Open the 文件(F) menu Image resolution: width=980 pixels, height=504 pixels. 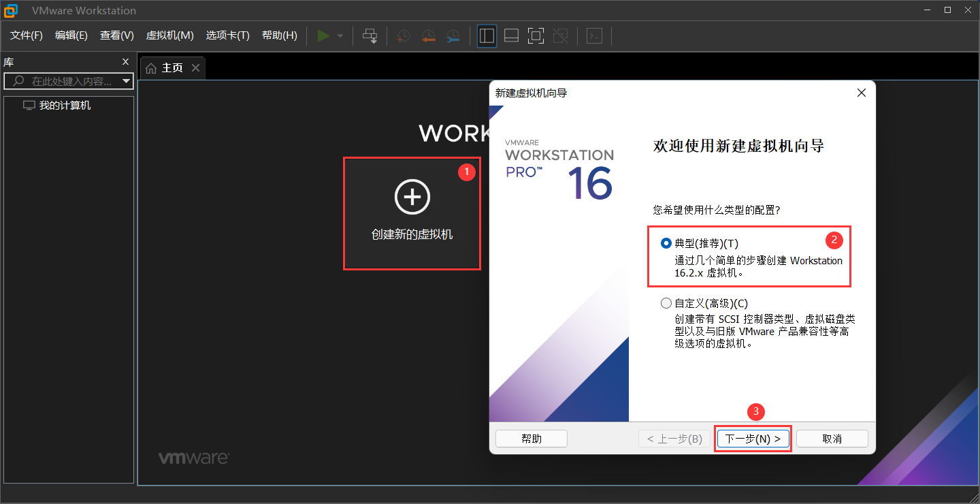click(27, 35)
